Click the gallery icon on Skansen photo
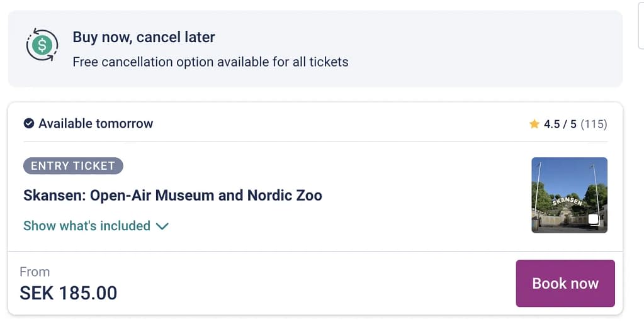The height and width of the screenshot is (327, 644). coord(594,219)
